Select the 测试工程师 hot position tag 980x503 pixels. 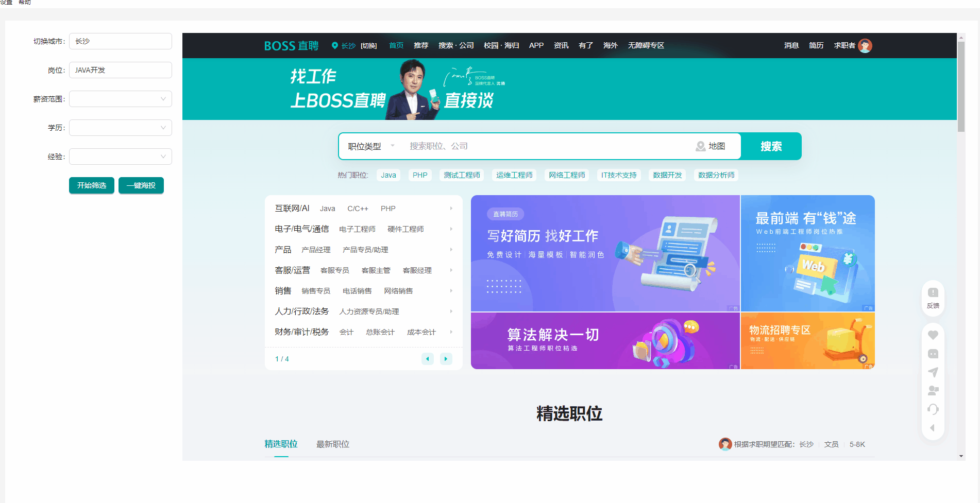click(462, 175)
